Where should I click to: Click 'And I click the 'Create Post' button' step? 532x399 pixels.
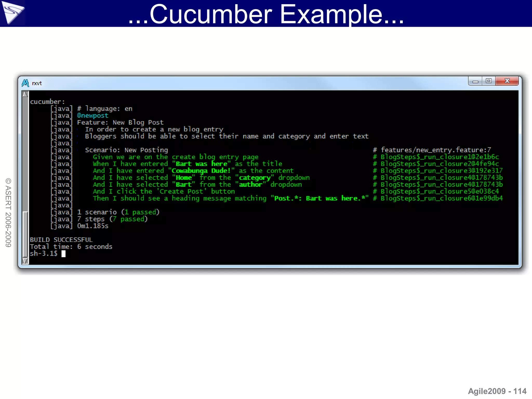click(164, 191)
